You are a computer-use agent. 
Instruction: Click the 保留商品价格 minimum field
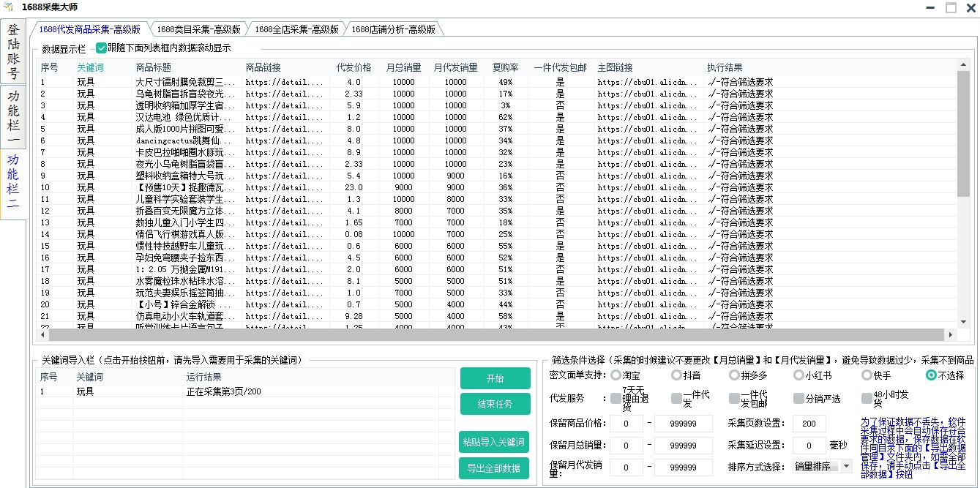coord(626,424)
